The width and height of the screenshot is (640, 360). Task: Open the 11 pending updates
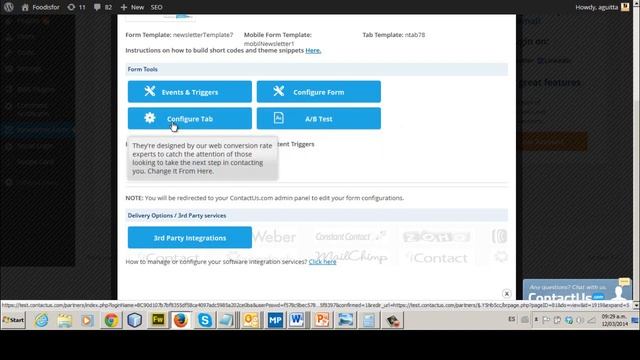tap(76, 7)
